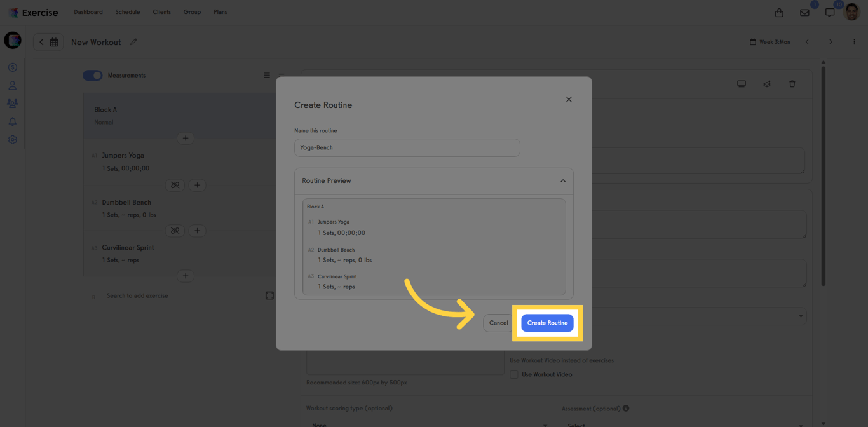Toggle the Measurements switch off
Image resolution: width=868 pixels, height=427 pixels.
(92, 75)
